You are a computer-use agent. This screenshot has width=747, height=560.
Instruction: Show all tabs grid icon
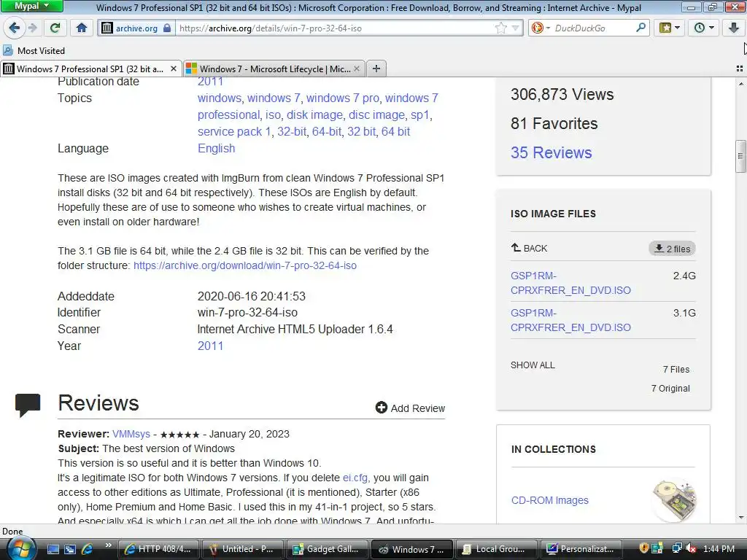[x=740, y=69]
